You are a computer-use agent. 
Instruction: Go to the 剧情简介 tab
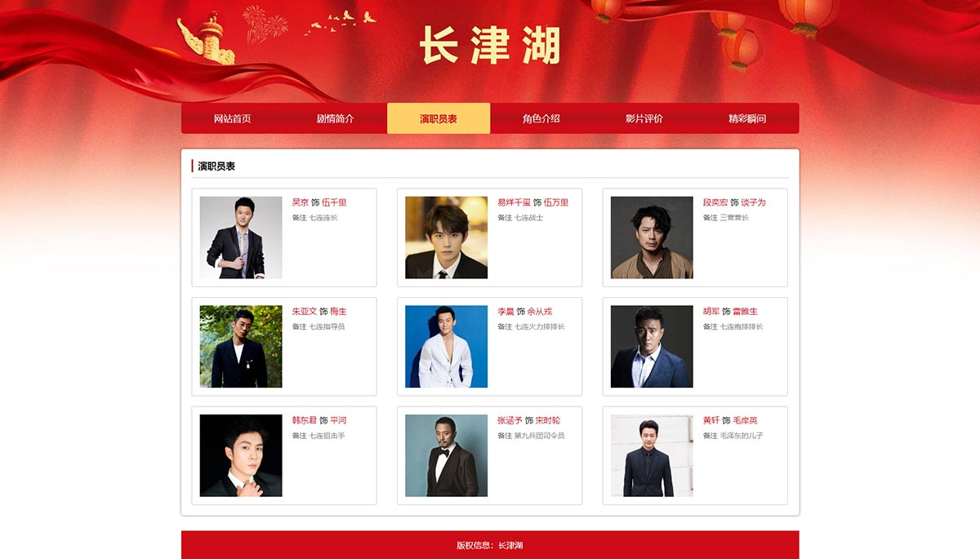tap(336, 118)
